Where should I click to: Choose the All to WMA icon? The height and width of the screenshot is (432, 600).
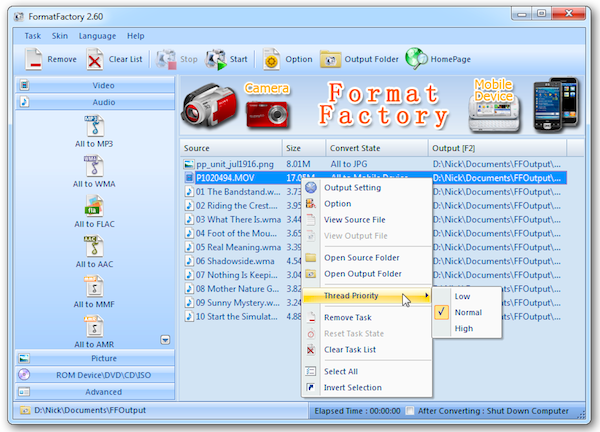[94, 166]
